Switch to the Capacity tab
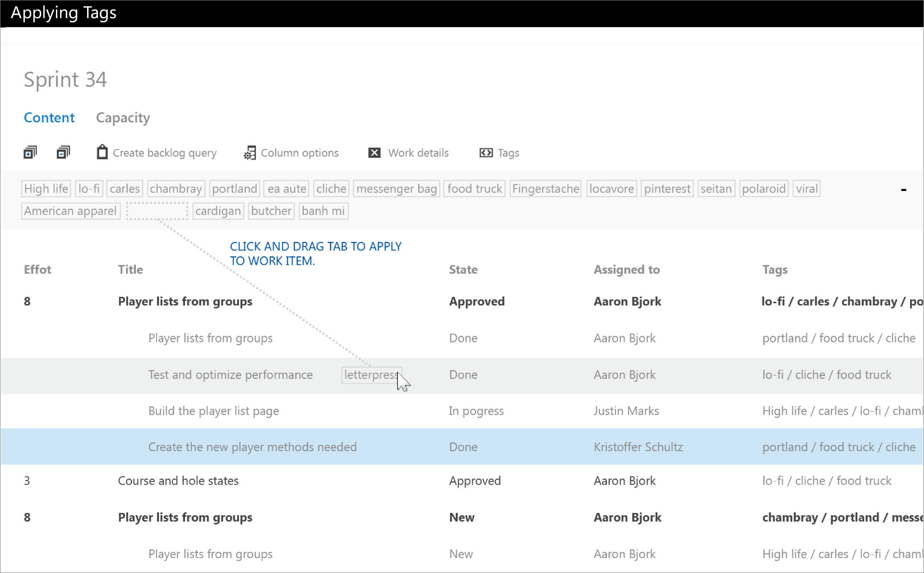The width and height of the screenshot is (924, 573). (x=123, y=118)
